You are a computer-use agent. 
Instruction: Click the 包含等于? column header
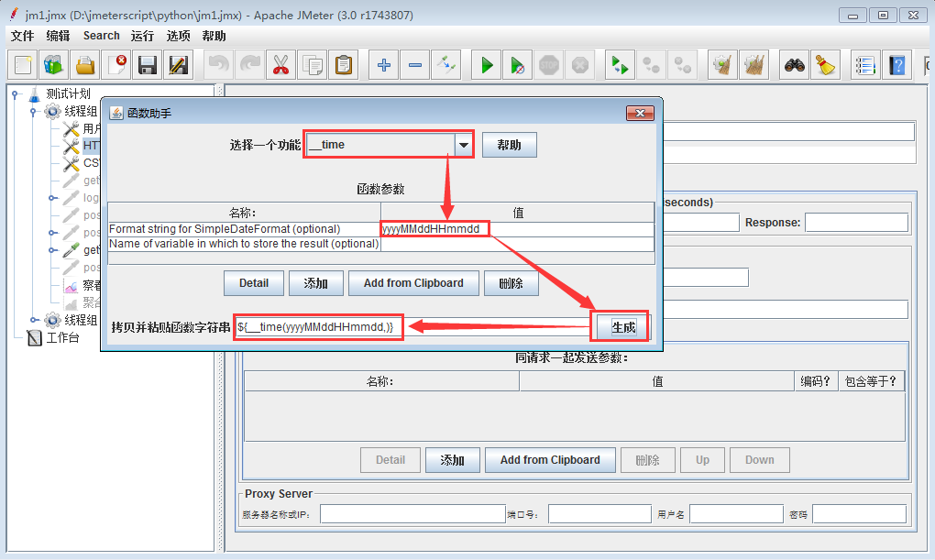click(x=871, y=381)
